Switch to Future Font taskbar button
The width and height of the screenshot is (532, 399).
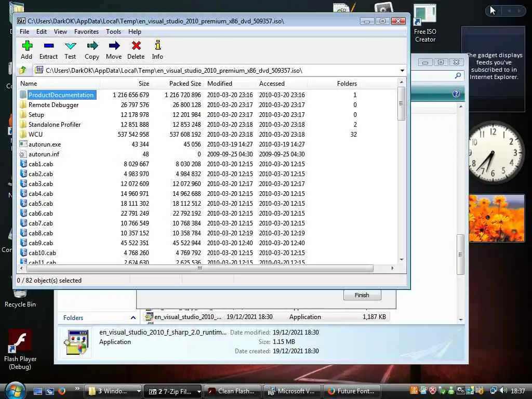click(352, 391)
